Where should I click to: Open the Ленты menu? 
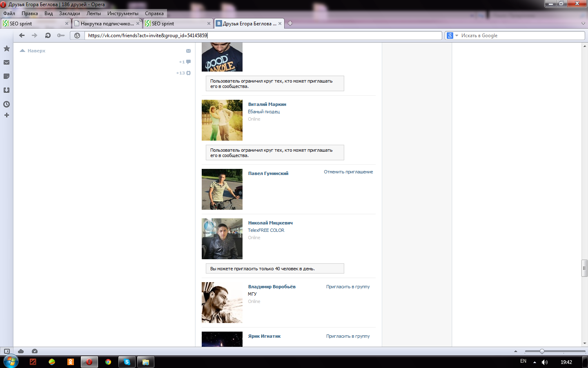click(x=94, y=13)
